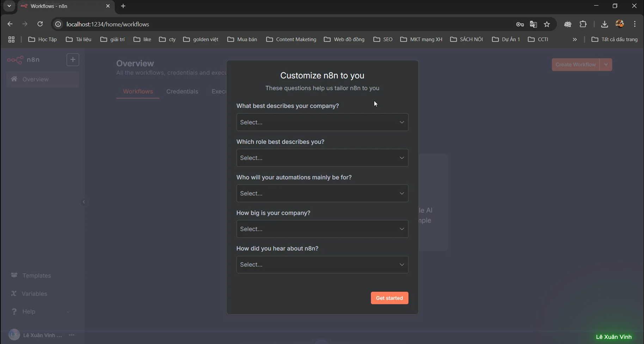Viewport: 644px width, 344px height.
Task: Open the arrow next to Create Workflow
Action: pos(606,65)
